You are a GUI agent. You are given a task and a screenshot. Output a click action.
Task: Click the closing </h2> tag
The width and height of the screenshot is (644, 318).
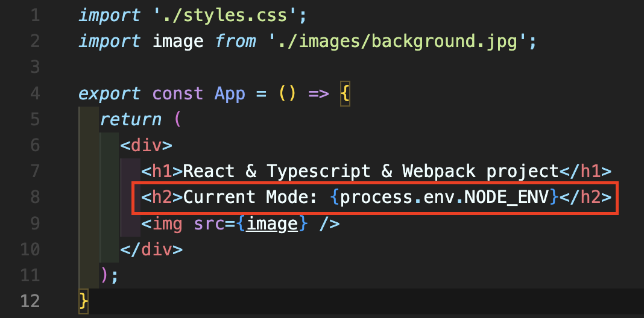point(586,198)
